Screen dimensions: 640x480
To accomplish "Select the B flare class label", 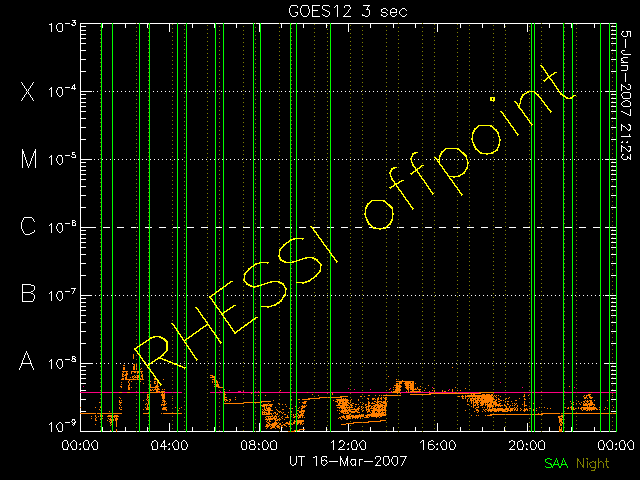I will (x=28, y=293).
